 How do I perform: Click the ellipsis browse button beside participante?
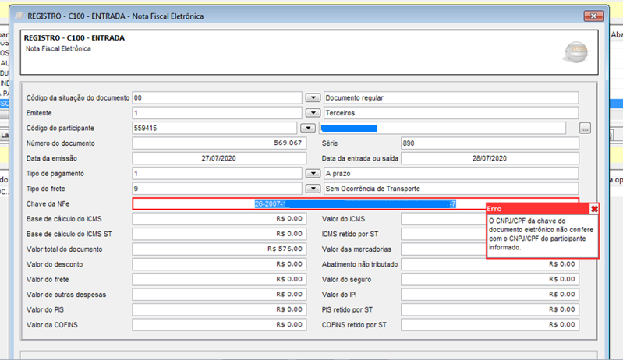click(x=585, y=128)
